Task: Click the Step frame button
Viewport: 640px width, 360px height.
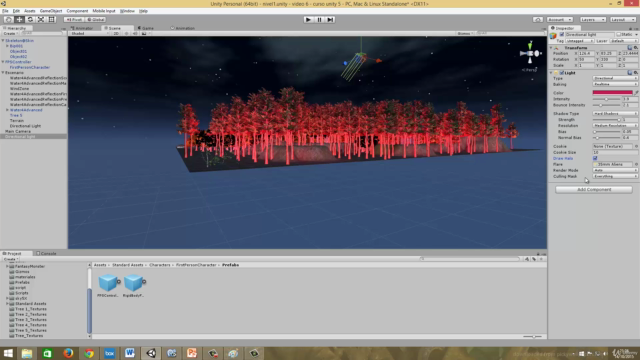Action: [x=330, y=20]
